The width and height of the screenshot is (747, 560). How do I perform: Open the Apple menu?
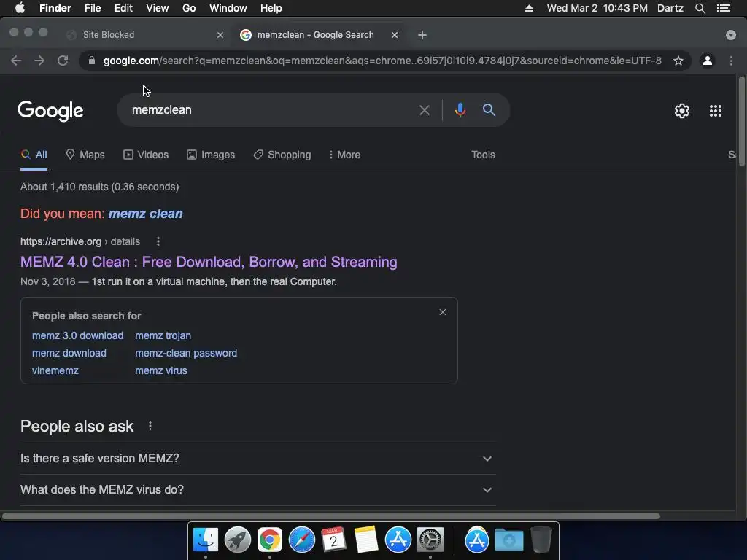pos(20,8)
